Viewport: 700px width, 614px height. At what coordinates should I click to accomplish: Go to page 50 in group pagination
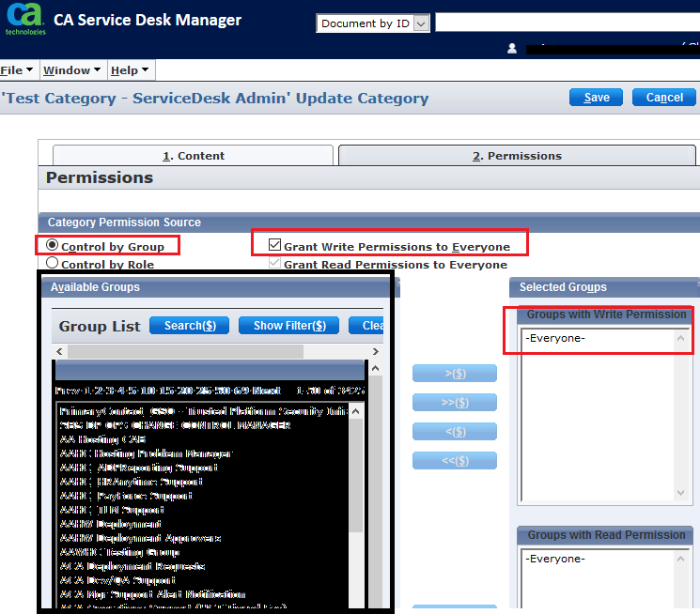[x=223, y=391]
